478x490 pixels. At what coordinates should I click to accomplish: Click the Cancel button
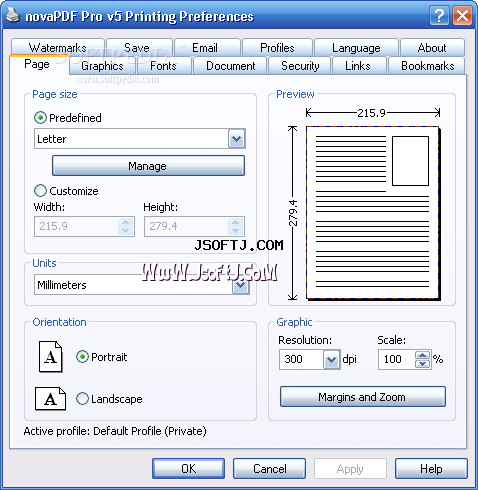coord(269,469)
